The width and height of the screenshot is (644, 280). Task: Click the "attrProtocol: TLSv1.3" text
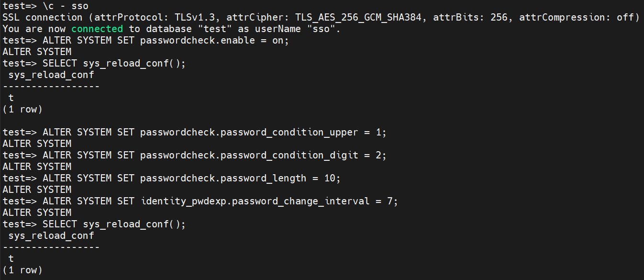tap(154, 18)
